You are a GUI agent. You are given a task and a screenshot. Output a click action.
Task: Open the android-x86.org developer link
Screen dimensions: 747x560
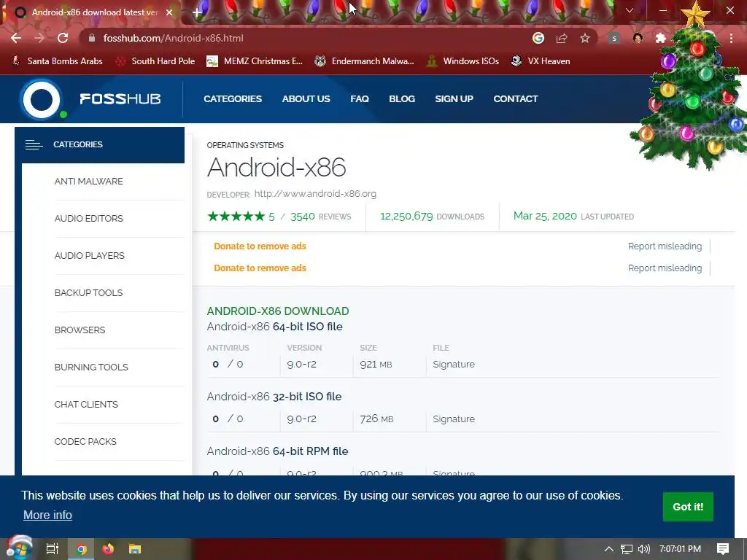click(x=315, y=194)
